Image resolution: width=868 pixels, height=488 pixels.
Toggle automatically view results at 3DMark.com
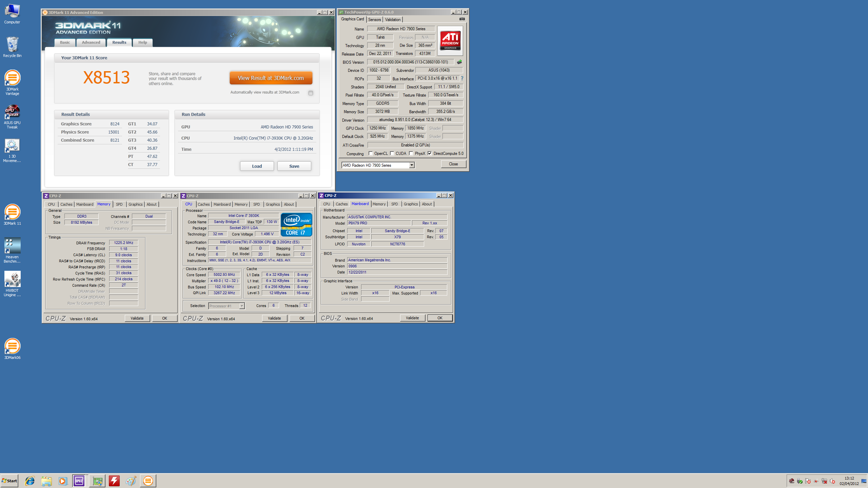(x=311, y=93)
